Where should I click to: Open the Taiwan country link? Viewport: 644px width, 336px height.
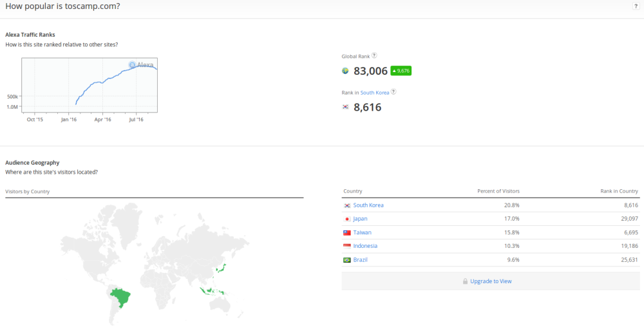(362, 232)
